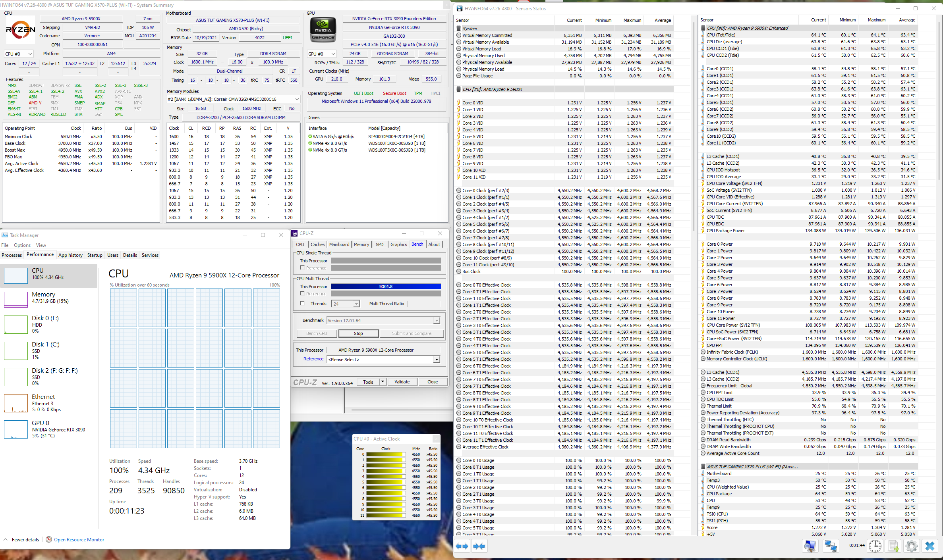Click the Bench CPU button
This screenshot has width=943, height=560.
(x=317, y=333)
